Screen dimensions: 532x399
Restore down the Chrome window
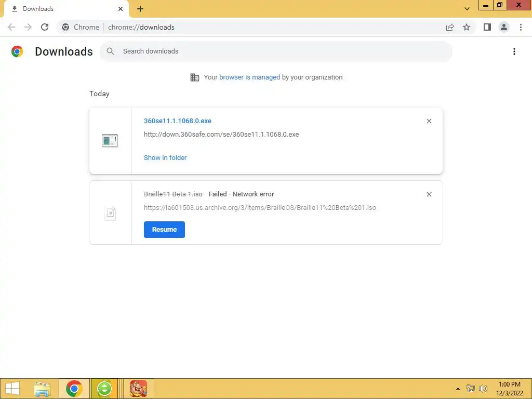500,5
